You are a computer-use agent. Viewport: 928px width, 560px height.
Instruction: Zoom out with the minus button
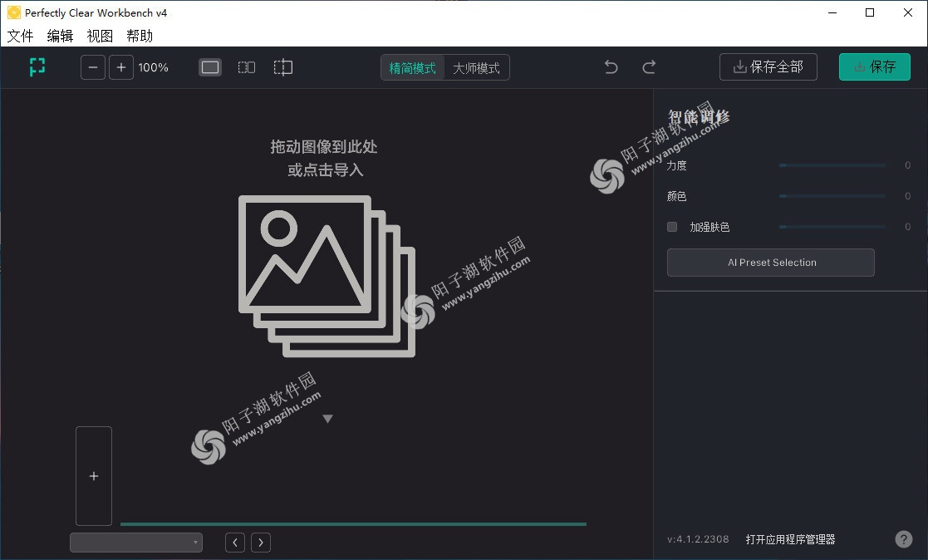coord(93,67)
